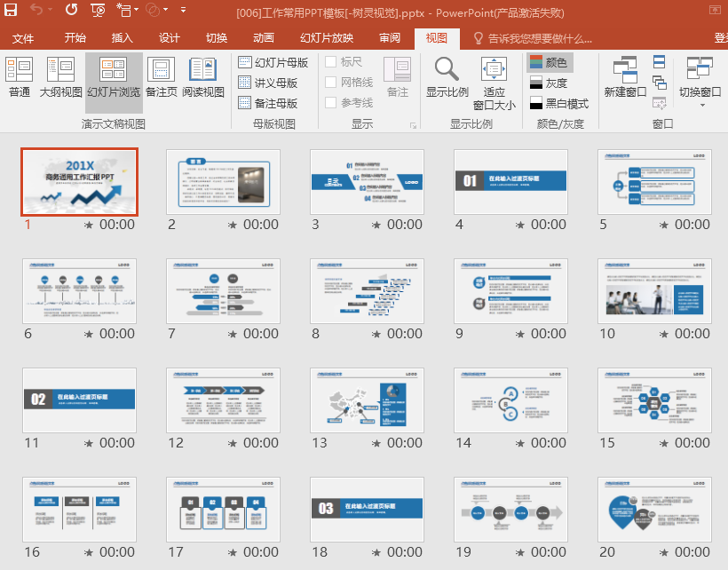Viewport: 728px width, 570px height.
Task: Open the Transitions (切换) tab
Action: pos(217,38)
